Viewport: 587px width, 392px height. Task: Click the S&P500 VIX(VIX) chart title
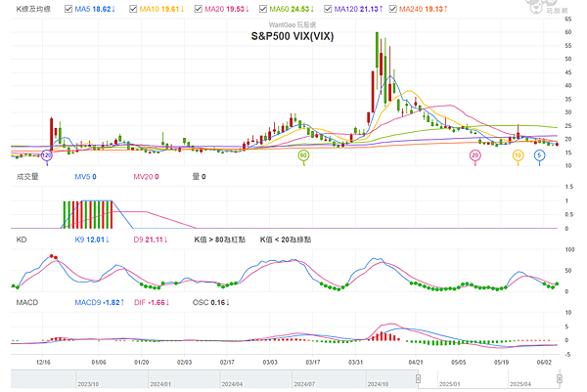[x=293, y=36]
